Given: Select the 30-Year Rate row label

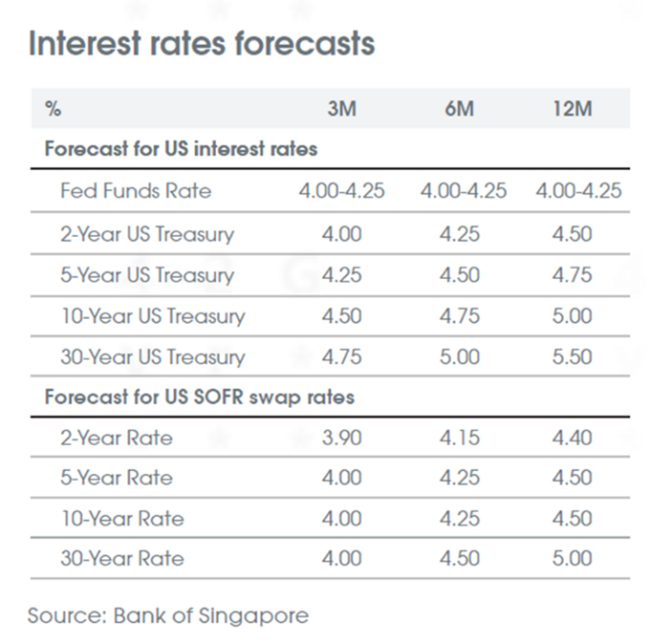Looking at the screenshot, I should click(x=121, y=559).
